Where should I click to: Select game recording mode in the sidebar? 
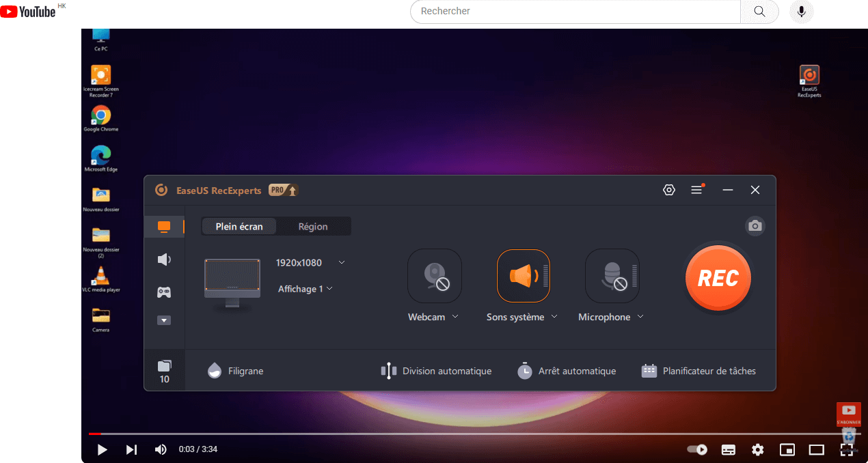164,292
